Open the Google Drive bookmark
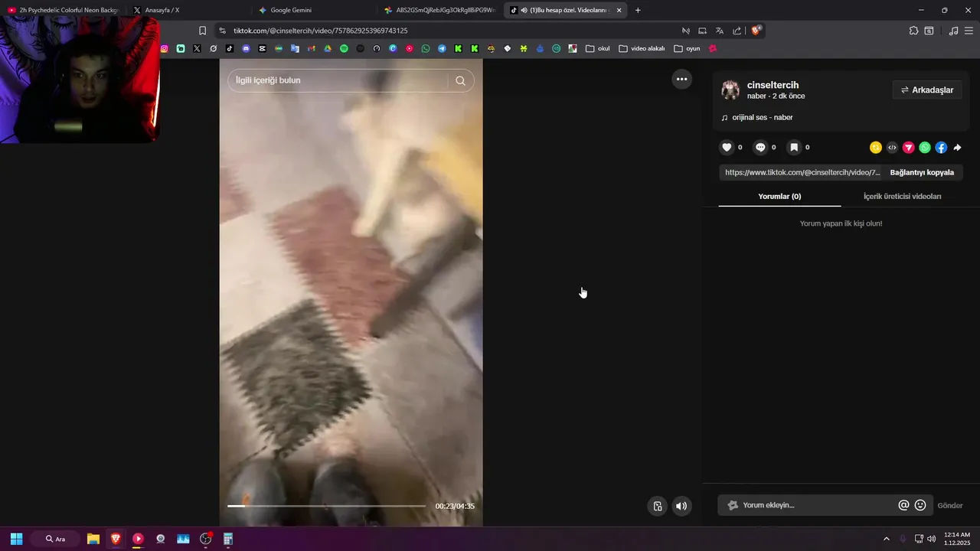 click(328, 48)
